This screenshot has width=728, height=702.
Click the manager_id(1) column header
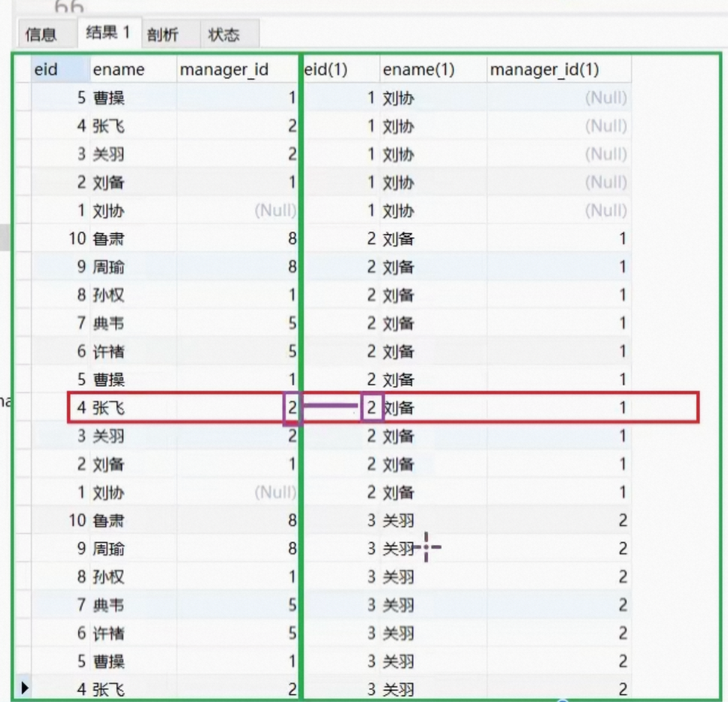pyautogui.click(x=559, y=70)
